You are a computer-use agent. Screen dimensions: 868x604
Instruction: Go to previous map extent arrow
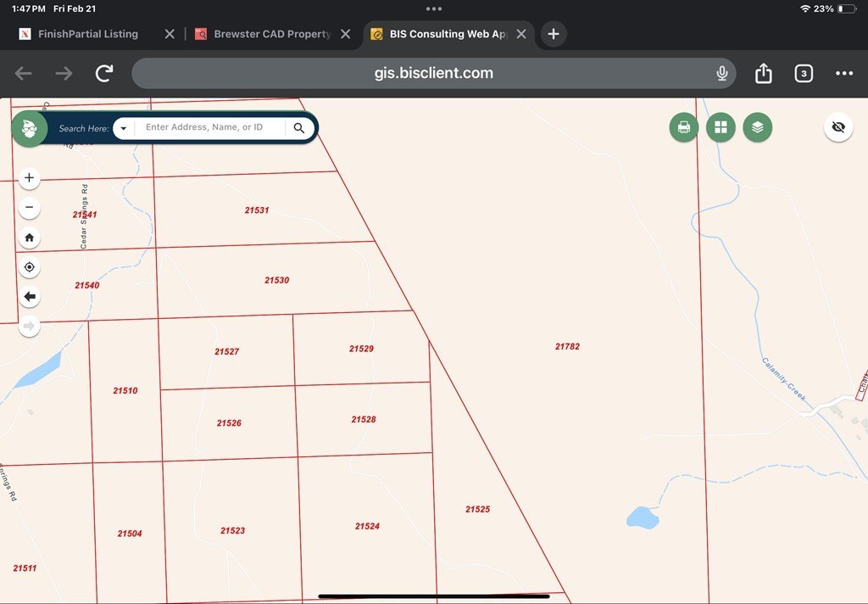30,297
